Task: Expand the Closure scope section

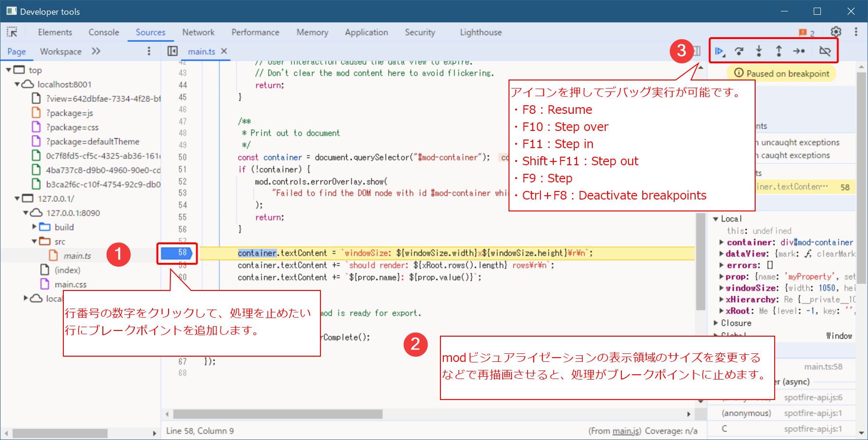Action: pos(716,323)
